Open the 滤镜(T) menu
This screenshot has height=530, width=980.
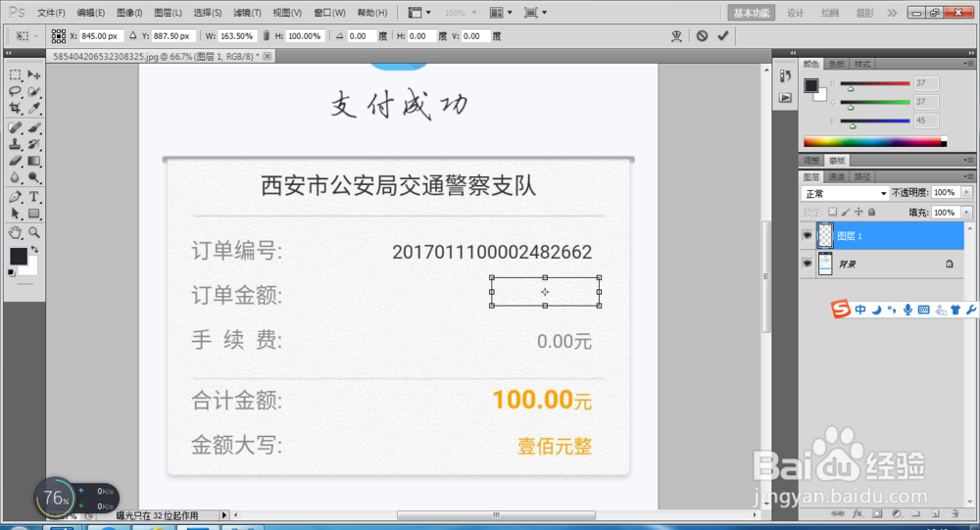coord(247,13)
